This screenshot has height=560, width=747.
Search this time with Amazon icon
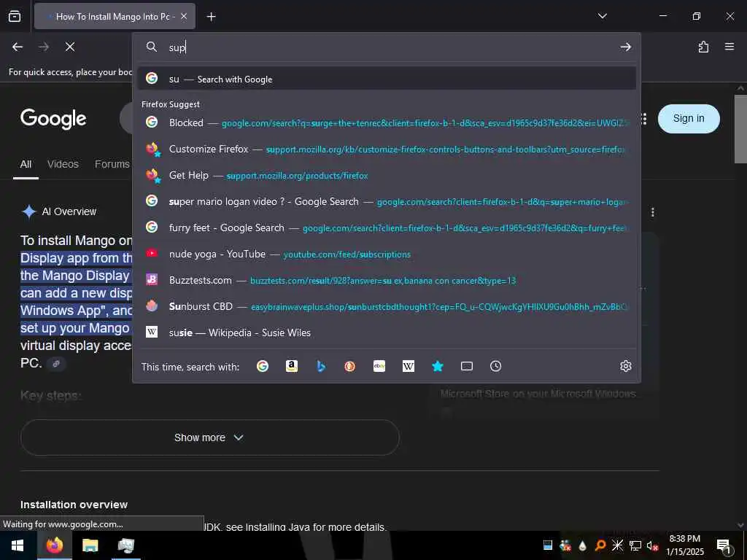[x=292, y=366]
